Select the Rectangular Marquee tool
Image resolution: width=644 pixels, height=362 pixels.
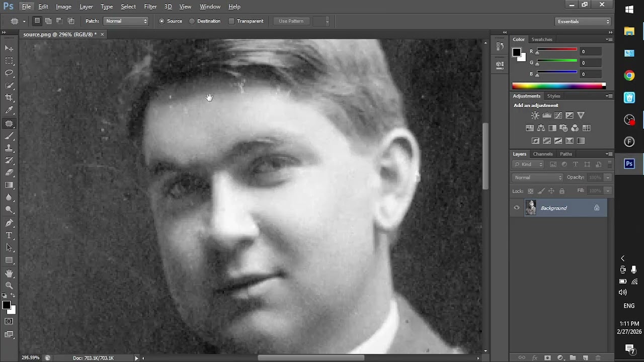9,61
